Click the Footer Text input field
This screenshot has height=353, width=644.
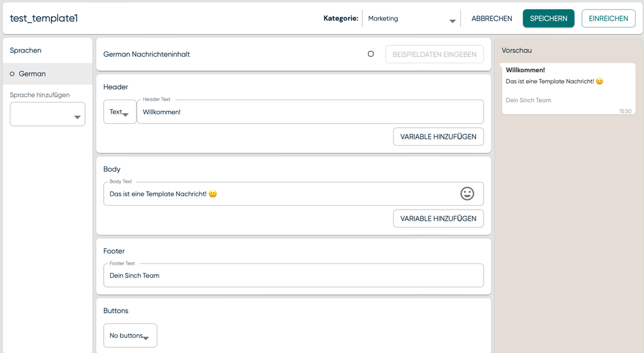[x=293, y=276]
